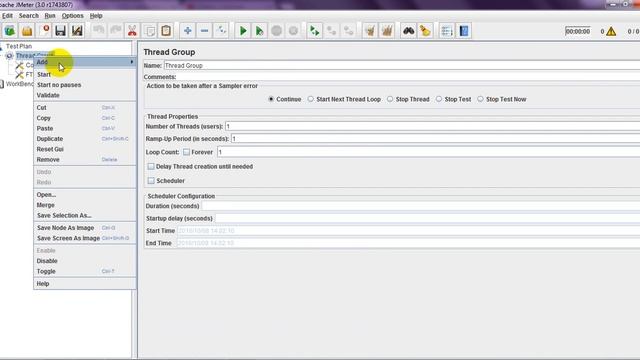The height and width of the screenshot is (360, 640).
Task: Choose Merge in the context menu
Action: coord(84,205)
